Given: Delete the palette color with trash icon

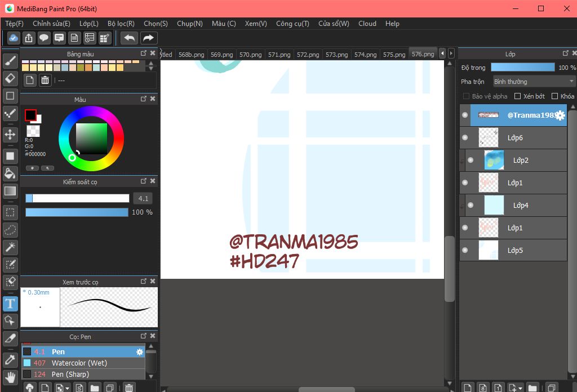Looking at the screenshot, I should point(45,80).
